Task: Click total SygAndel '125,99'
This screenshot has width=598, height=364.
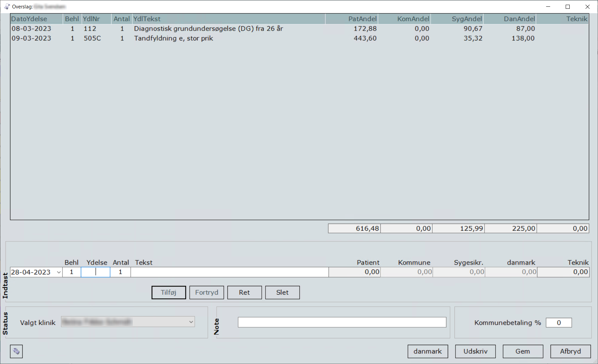Action: pyautogui.click(x=459, y=228)
